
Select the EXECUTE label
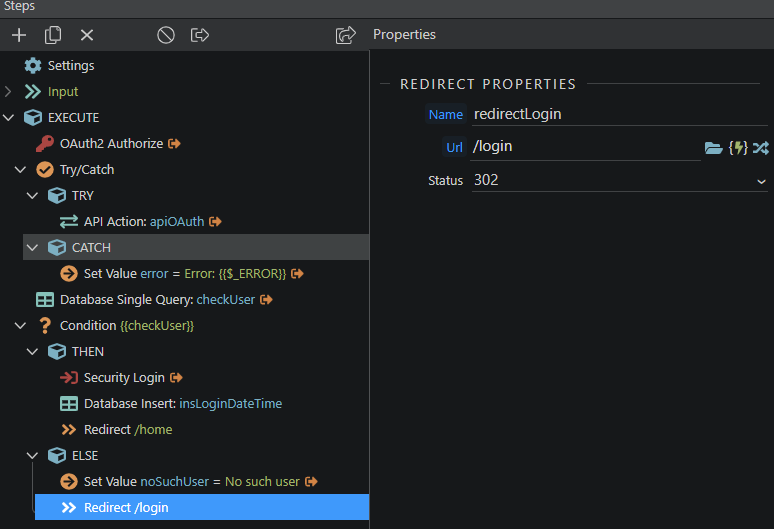(74, 117)
